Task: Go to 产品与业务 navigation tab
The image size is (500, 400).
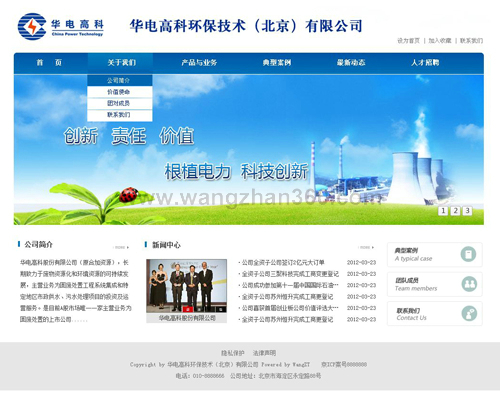Action: 199,63
